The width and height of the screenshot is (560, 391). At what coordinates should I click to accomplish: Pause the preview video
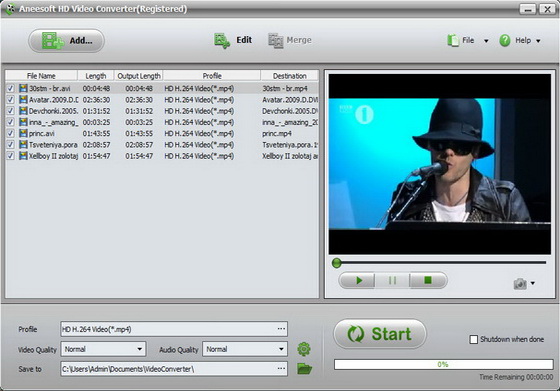click(392, 280)
